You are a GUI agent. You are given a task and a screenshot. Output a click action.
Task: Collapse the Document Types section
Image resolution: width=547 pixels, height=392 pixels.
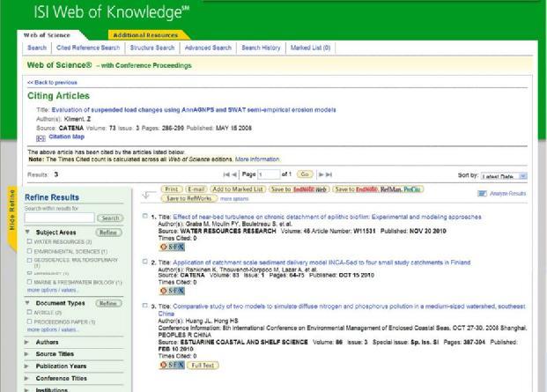click(27, 303)
